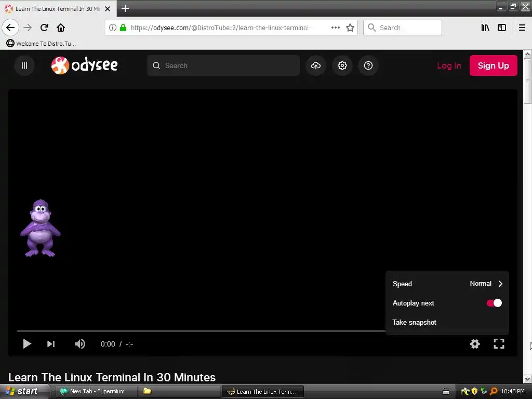
Task: Open the help question mark icon
Action: coord(368,65)
